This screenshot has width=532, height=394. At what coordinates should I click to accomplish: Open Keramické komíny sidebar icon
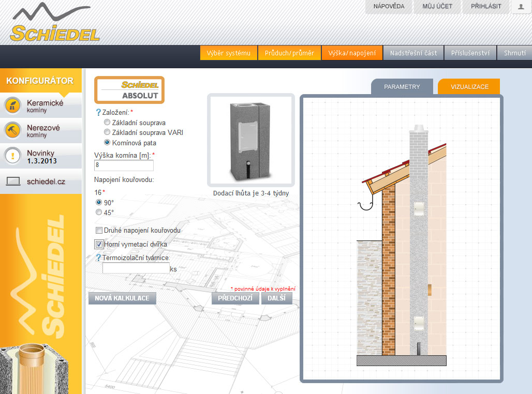tap(12, 105)
